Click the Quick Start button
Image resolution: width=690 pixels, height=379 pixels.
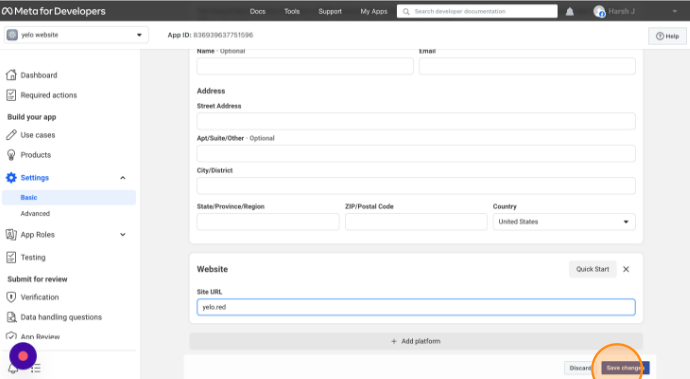pyautogui.click(x=592, y=269)
